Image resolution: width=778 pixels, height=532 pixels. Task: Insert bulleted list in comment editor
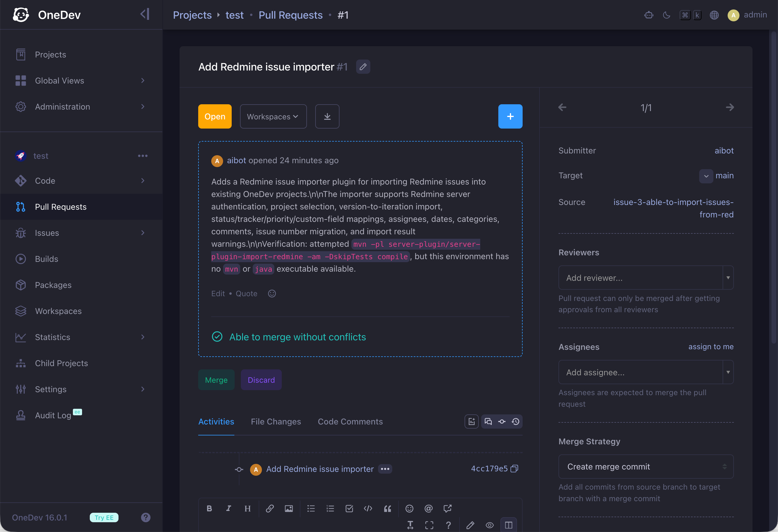[311, 509]
